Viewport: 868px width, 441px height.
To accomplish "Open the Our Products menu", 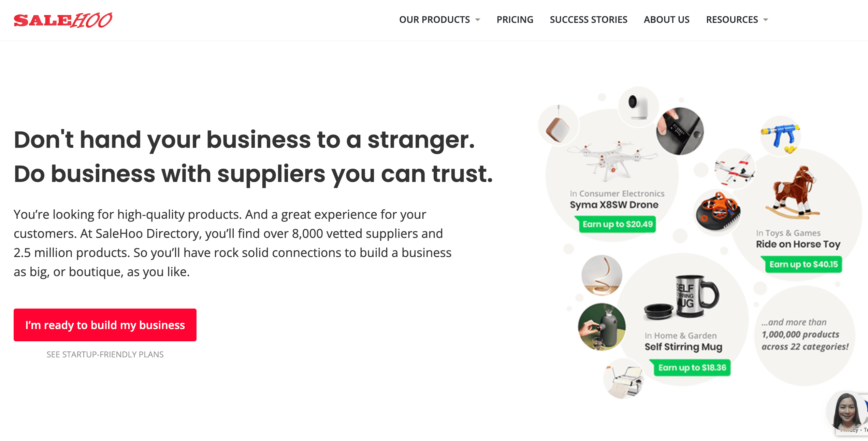I will pyautogui.click(x=434, y=20).
